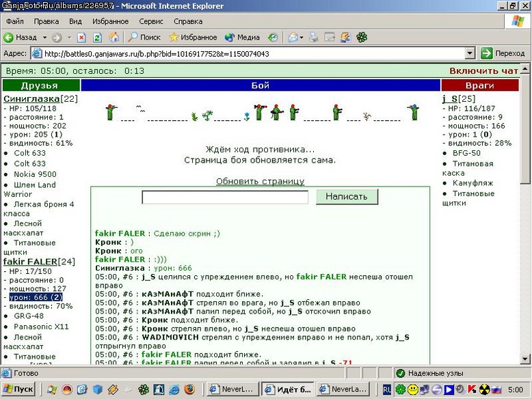Image resolution: width=532 pixels, height=399 pixels.
Task: Switch to the NeverLa... taskbar window
Action: [x=343, y=389]
